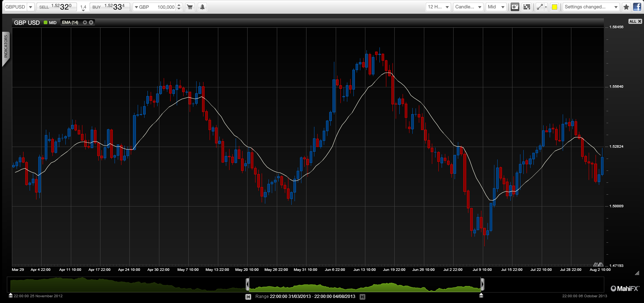The width and height of the screenshot is (644, 303).
Task: Increase trade amount with up stepper arrow
Action: tap(179, 5)
